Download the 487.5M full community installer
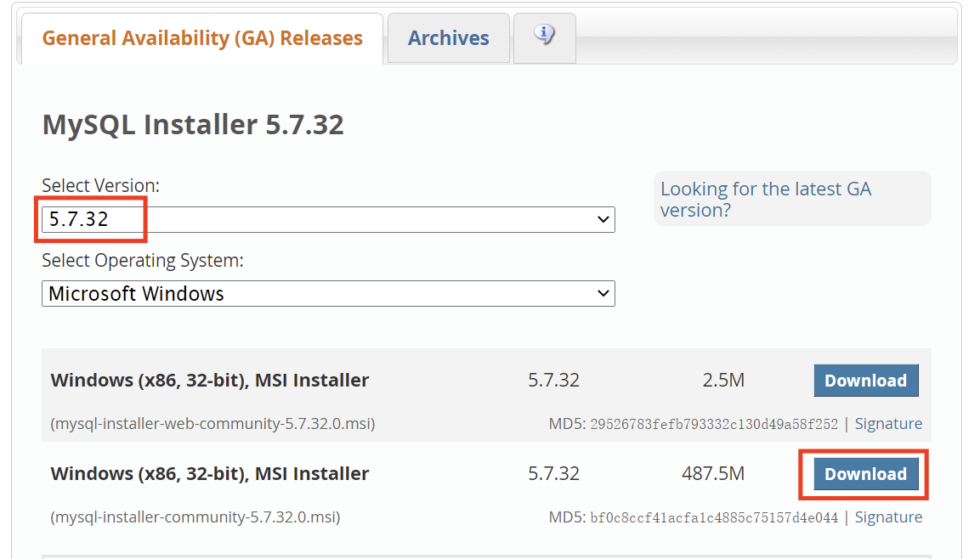 [x=865, y=474]
